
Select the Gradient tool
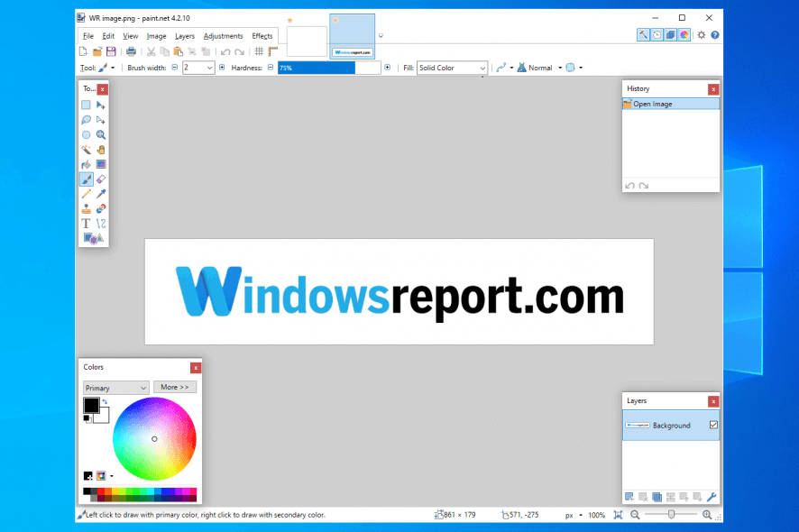click(101, 164)
